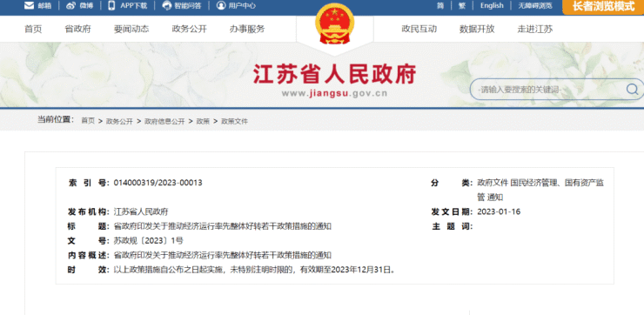Open the Weibo icon link
Image resolution: width=644 pixels, height=315 pixels.
click(71, 6)
